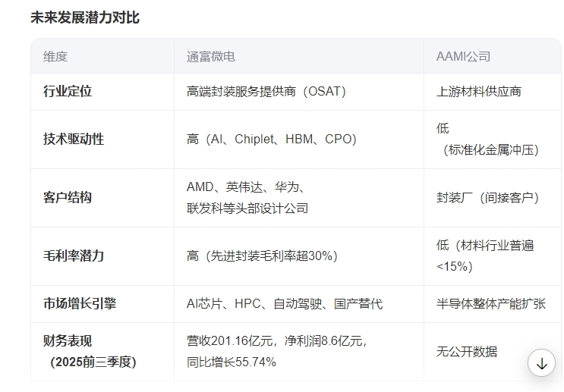Click the 无公开数据 cell
The width and height of the screenshot is (564, 392).
[467, 351]
